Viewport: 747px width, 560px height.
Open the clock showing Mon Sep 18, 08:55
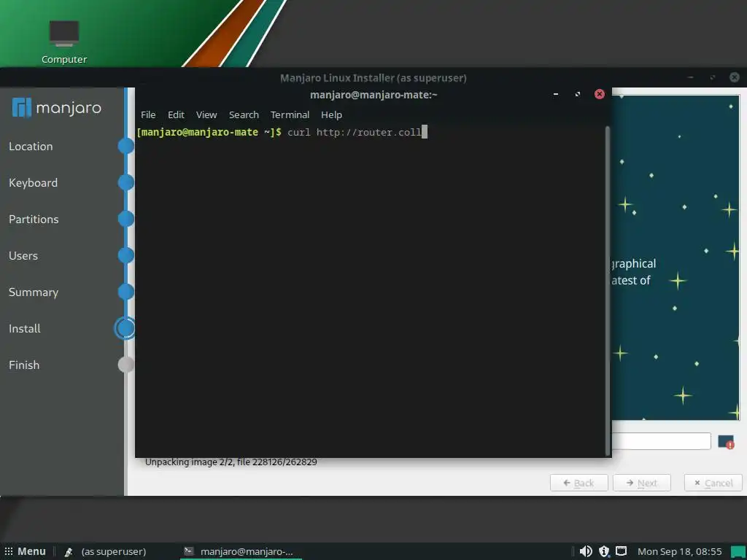pyautogui.click(x=680, y=551)
